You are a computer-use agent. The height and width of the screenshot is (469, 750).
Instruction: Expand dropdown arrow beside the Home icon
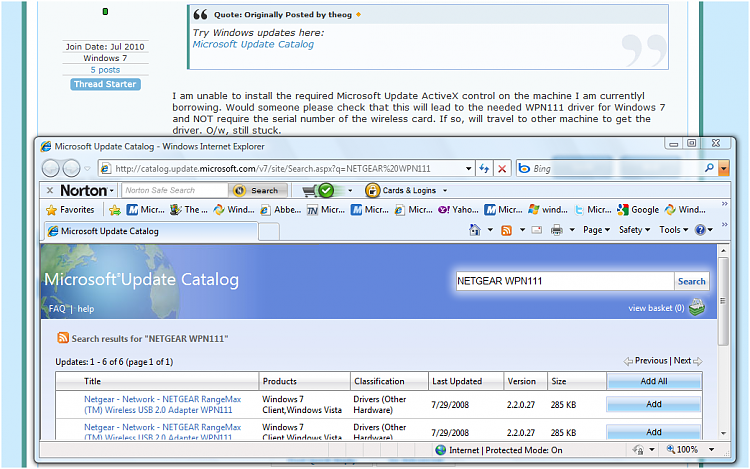[x=490, y=230]
